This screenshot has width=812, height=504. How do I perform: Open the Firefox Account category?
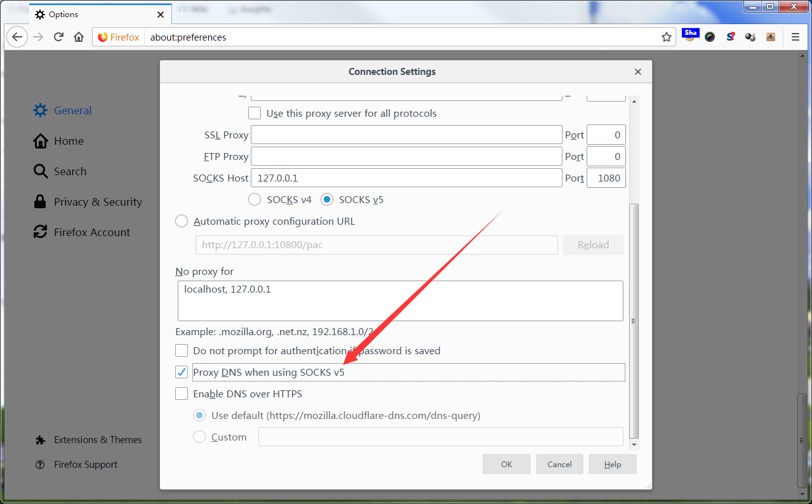(x=82, y=232)
